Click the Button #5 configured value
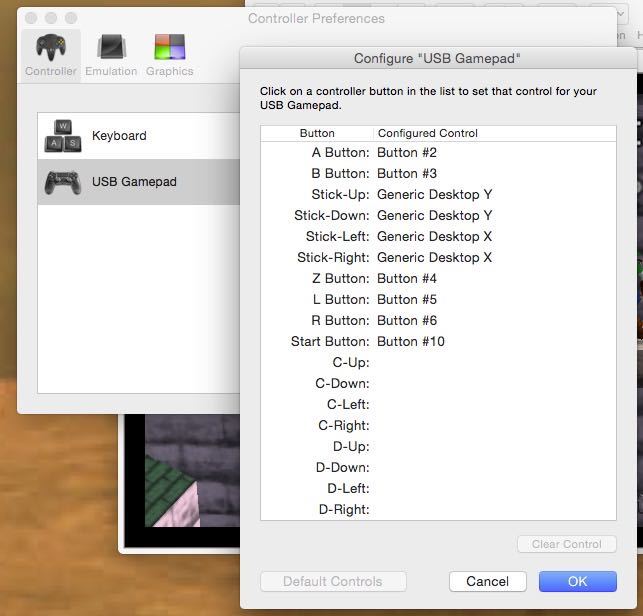The image size is (643, 616). [x=407, y=299]
